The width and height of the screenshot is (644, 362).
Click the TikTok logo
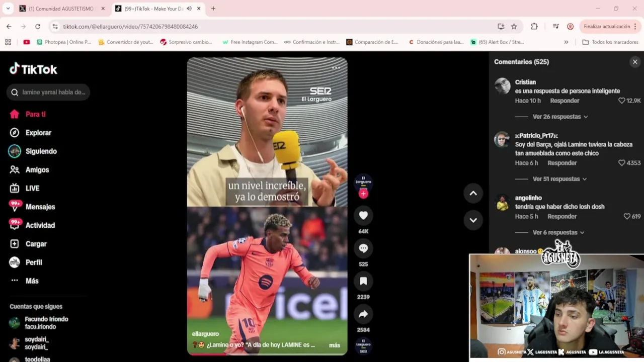(33, 69)
